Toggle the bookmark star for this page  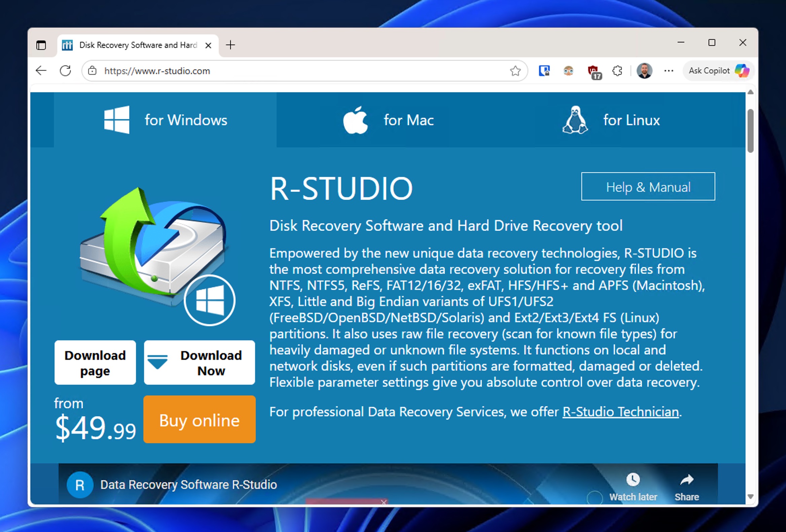click(x=515, y=71)
